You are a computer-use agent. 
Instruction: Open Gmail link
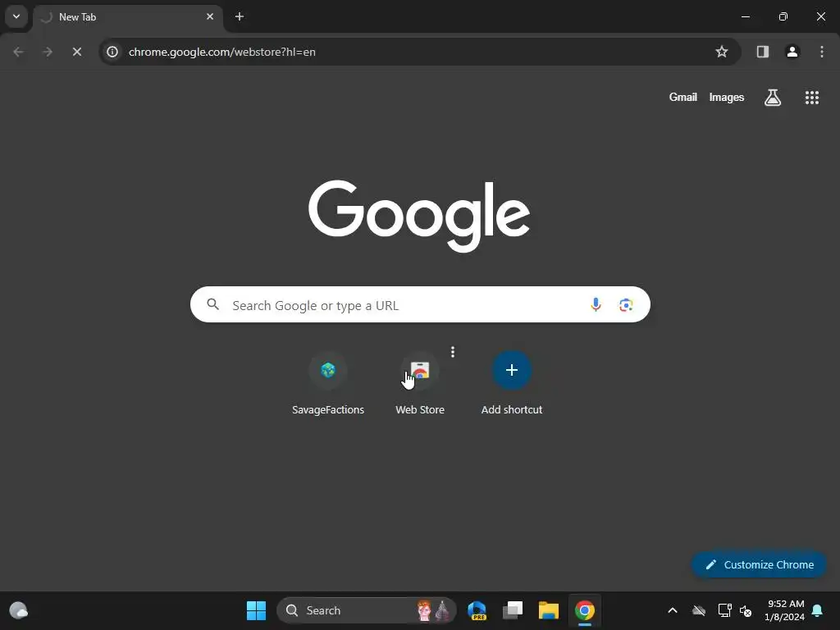click(683, 98)
